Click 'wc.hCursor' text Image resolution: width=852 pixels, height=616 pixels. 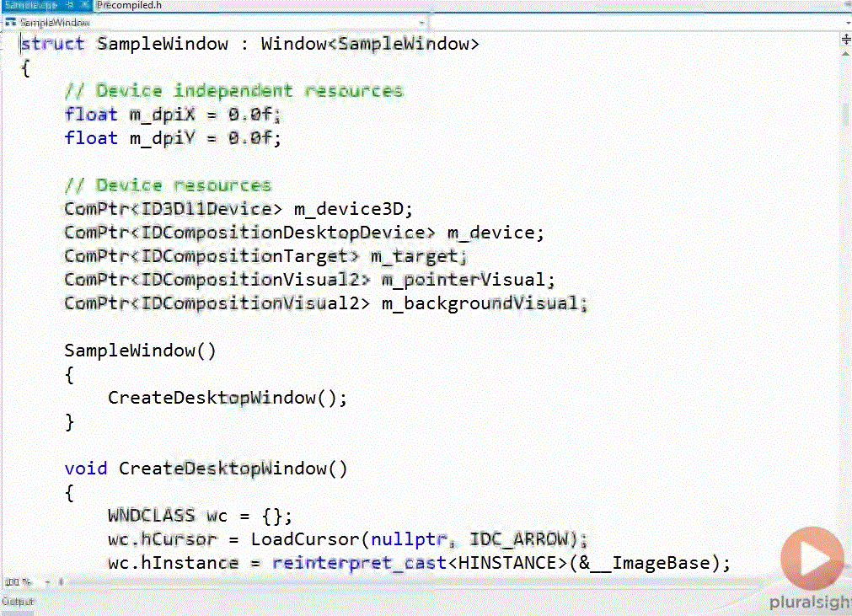tap(163, 538)
